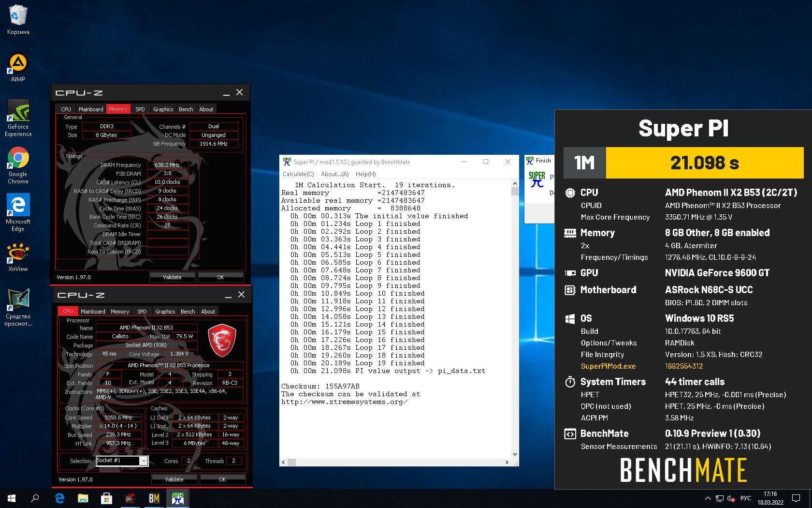Viewport: 812px width, 508px height.
Task: Click the 21.098 s result in BenchMate
Action: click(705, 163)
